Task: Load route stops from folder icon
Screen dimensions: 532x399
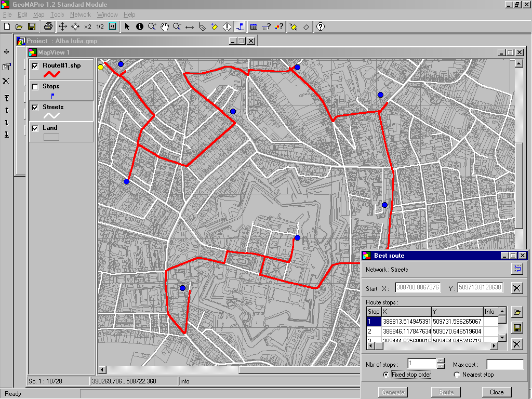Action: (x=517, y=312)
